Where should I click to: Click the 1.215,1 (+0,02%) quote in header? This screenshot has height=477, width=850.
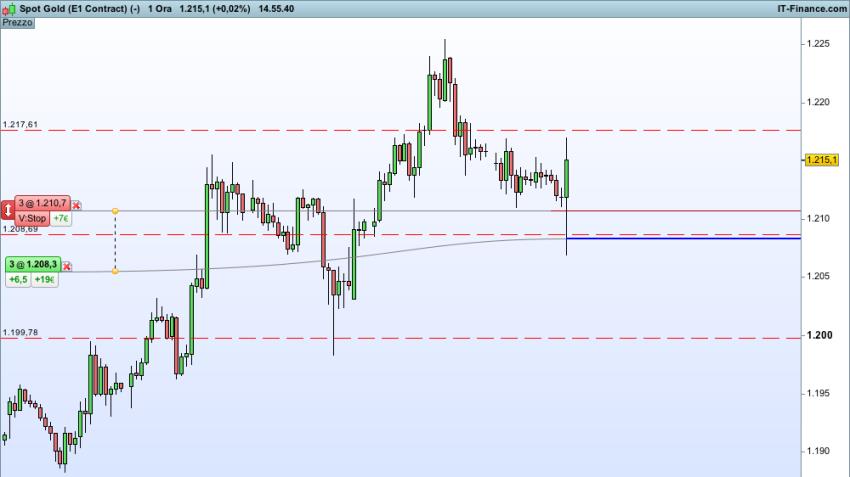[215, 9]
